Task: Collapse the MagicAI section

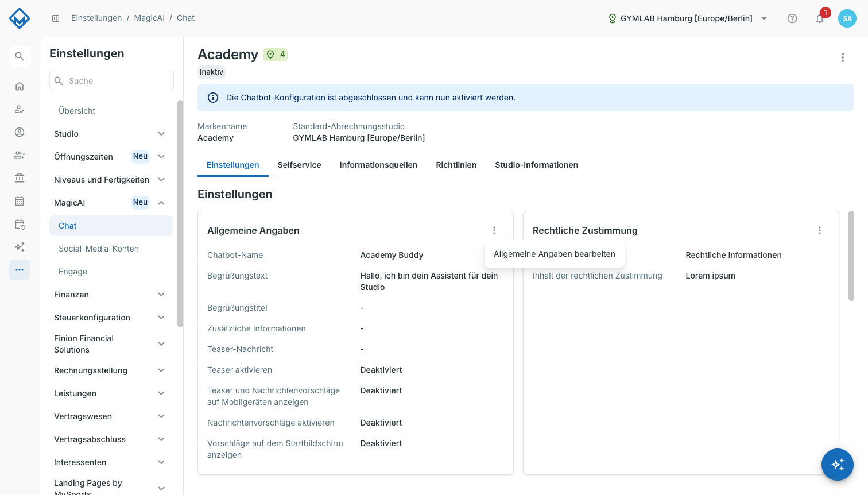Action: click(110, 203)
